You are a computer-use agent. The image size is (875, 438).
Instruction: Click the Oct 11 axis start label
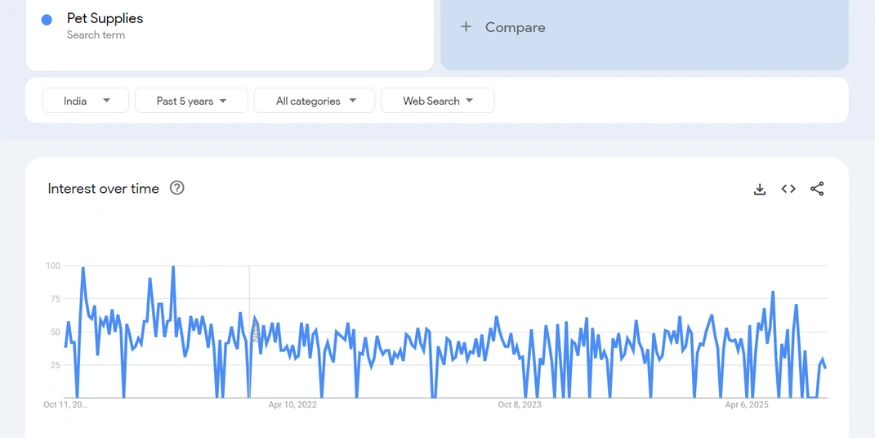tap(66, 405)
